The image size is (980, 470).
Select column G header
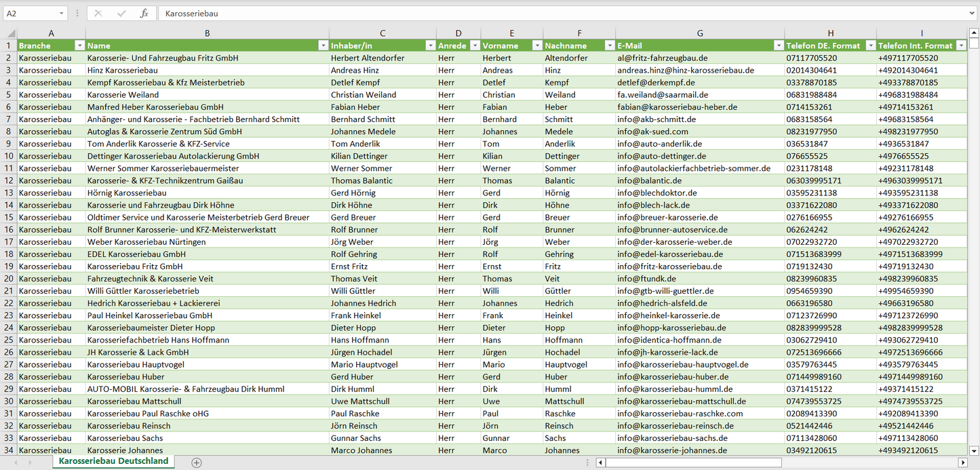tap(700, 33)
